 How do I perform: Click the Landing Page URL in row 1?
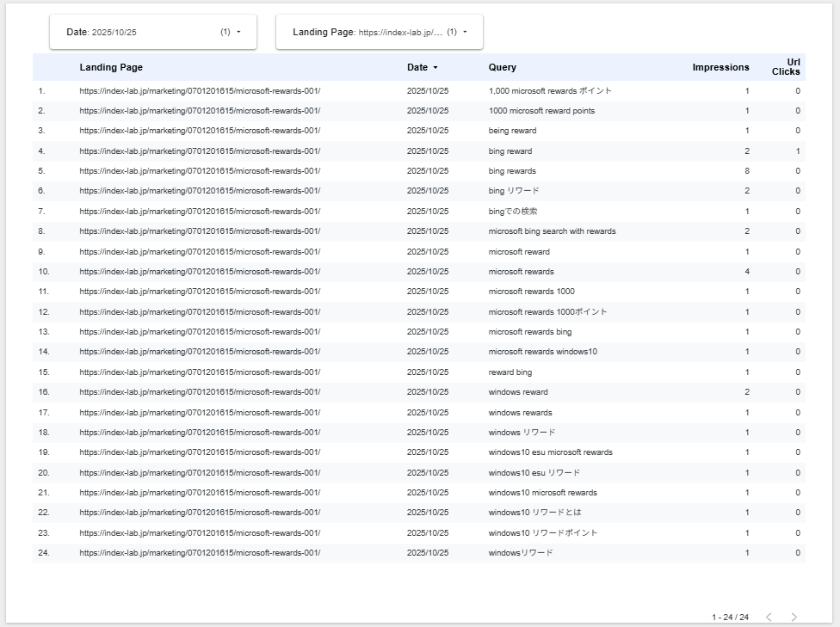pyautogui.click(x=200, y=90)
